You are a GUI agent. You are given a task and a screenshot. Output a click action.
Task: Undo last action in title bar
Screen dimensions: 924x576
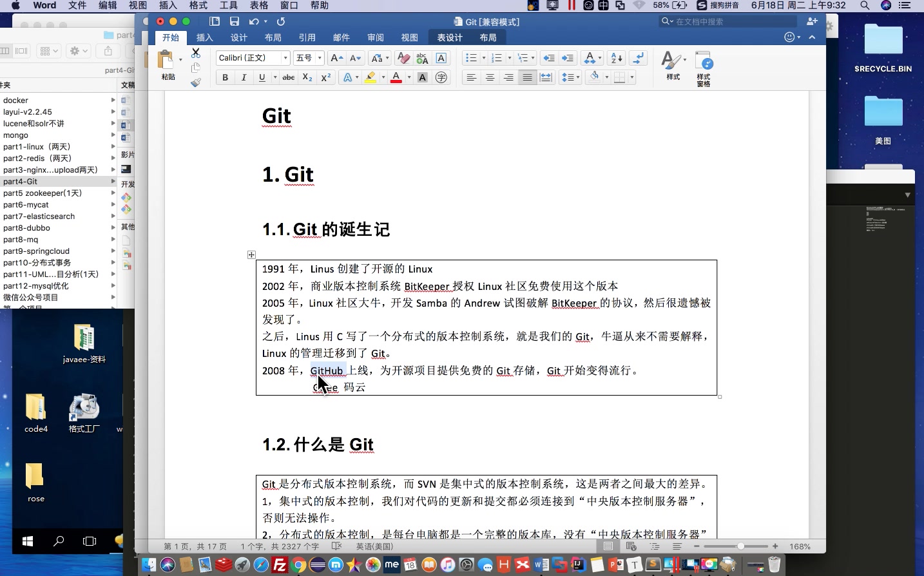point(254,21)
